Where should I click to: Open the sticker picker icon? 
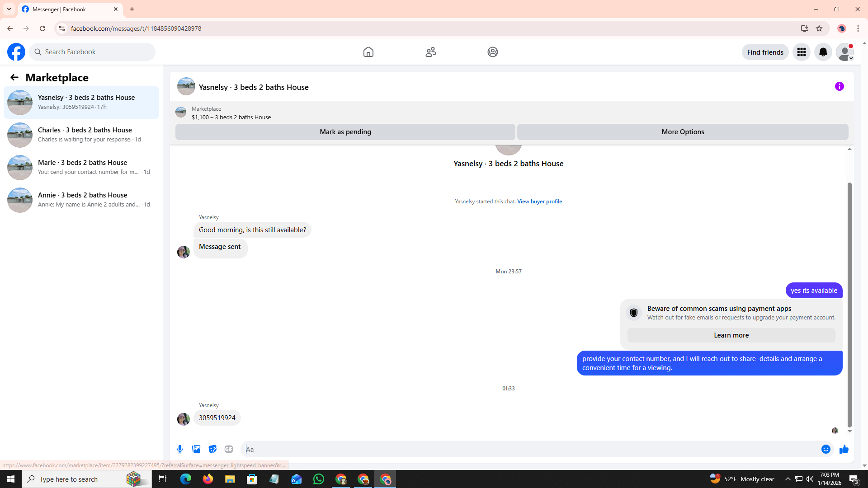click(212, 449)
